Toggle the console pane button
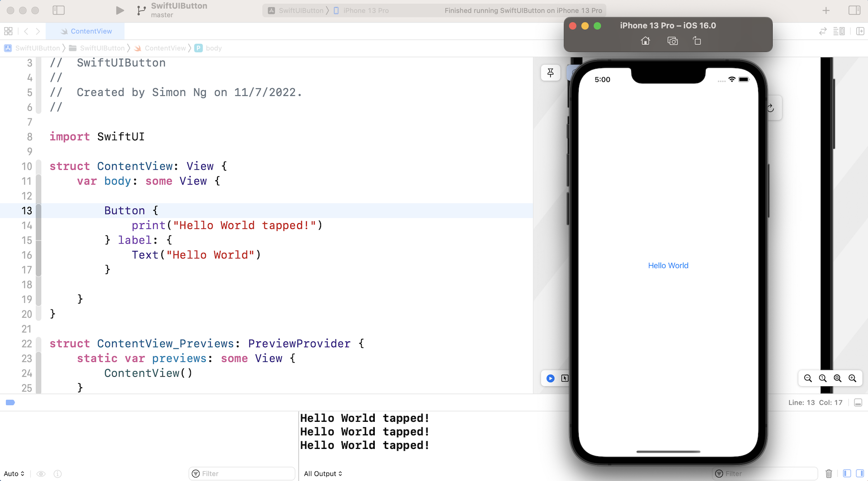This screenshot has width=868, height=481. [x=860, y=474]
